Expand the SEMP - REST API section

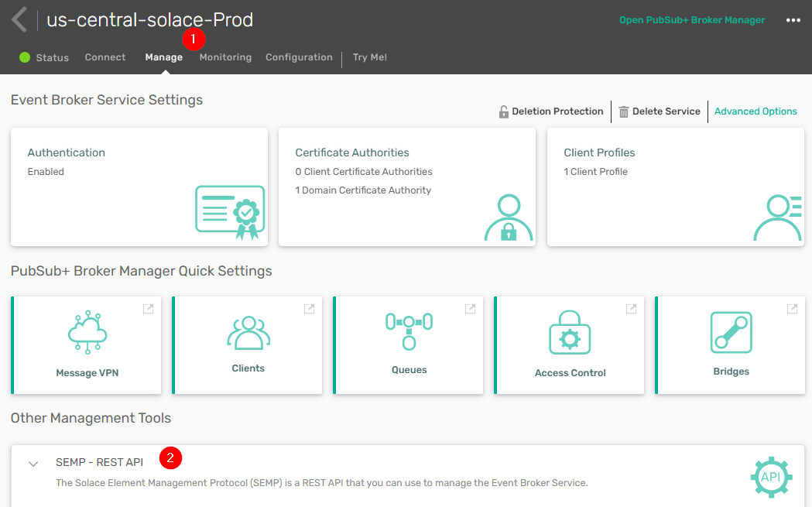pos(33,464)
